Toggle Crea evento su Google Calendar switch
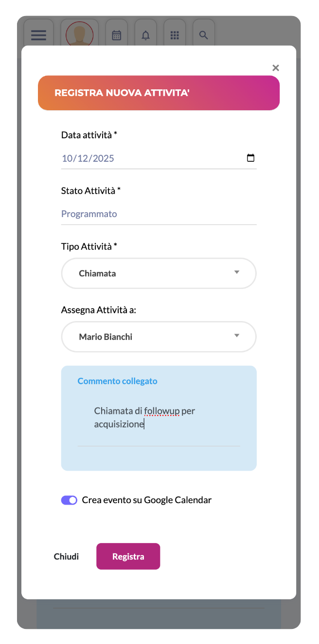Viewport: 319px width, 644px height. (x=69, y=500)
